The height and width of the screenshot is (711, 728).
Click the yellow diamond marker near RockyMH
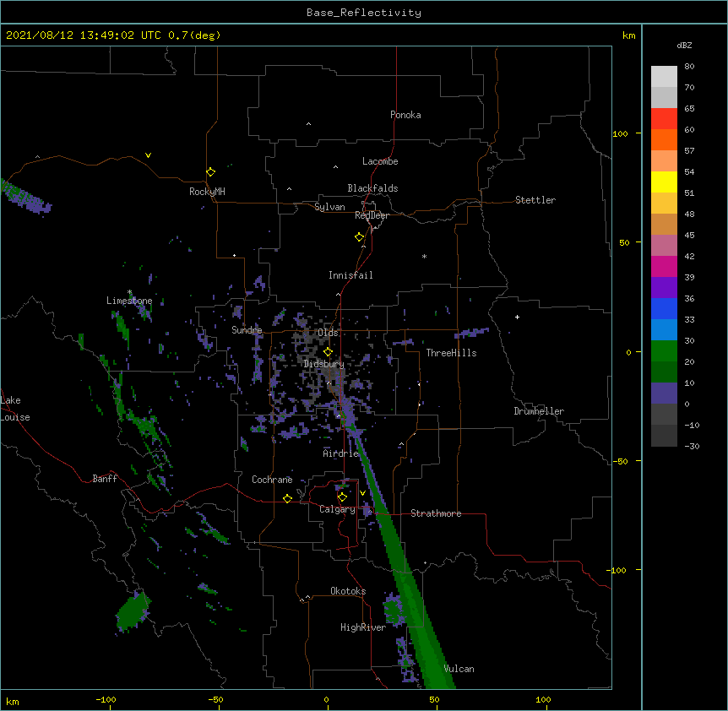tap(211, 172)
